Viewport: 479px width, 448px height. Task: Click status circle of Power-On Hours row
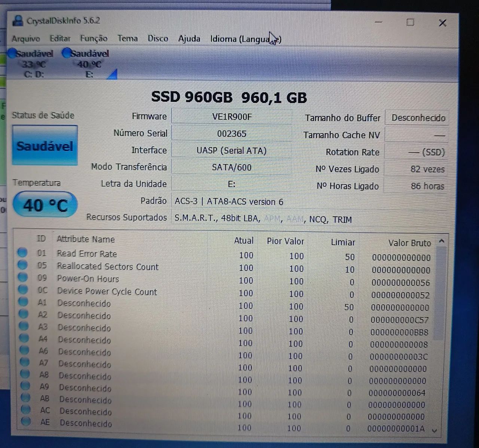(23, 277)
